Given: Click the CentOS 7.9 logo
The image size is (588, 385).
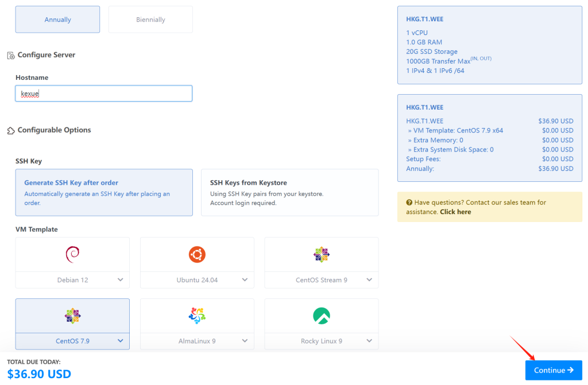Looking at the screenshot, I should coord(72,316).
